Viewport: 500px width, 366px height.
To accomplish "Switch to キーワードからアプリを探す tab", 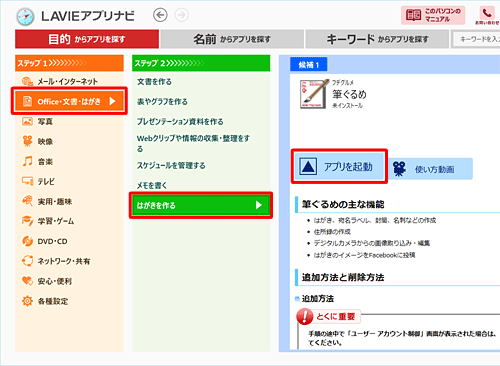I will (377, 39).
